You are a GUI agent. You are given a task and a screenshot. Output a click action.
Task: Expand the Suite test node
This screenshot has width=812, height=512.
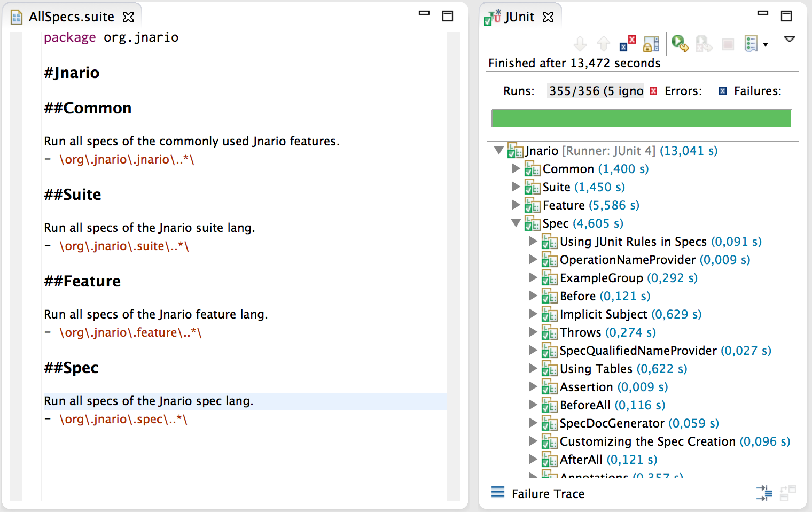pos(516,187)
